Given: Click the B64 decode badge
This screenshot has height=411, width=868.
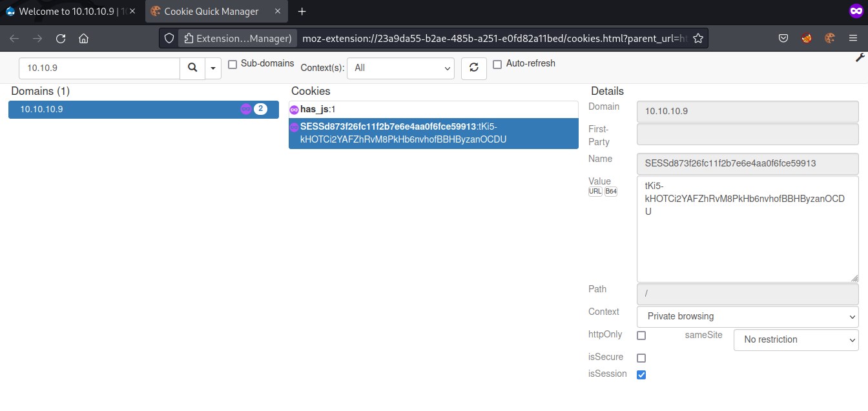Looking at the screenshot, I should [x=611, y=192].
